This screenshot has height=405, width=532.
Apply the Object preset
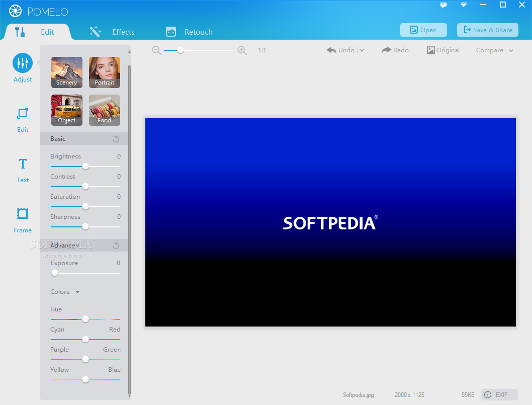click(x=67, y=110)
